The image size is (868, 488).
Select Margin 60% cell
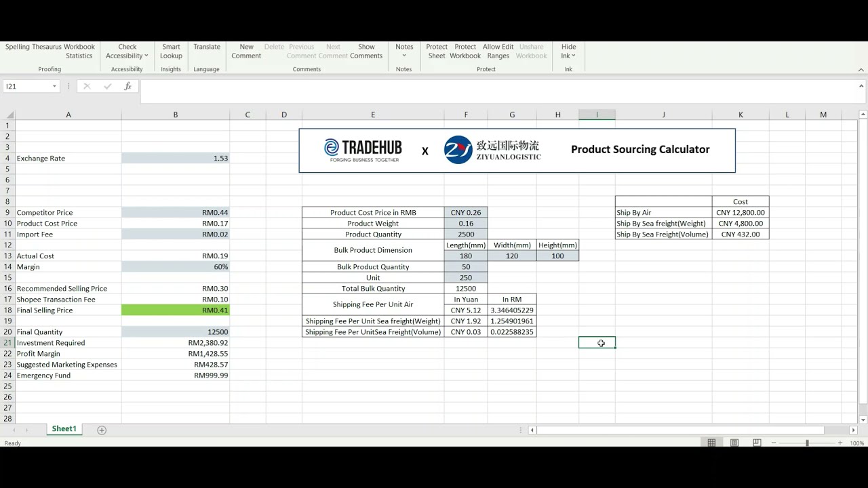(x=176, y=266)
